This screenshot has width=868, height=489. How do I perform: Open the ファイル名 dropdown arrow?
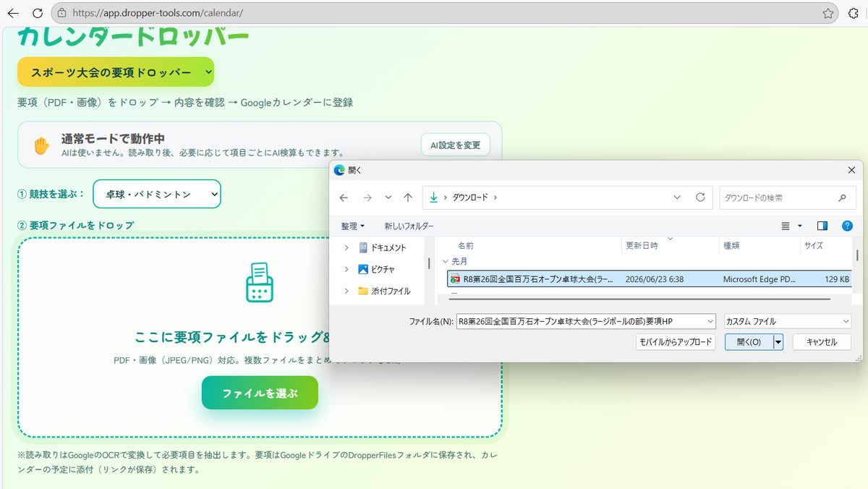coord(709,321)
